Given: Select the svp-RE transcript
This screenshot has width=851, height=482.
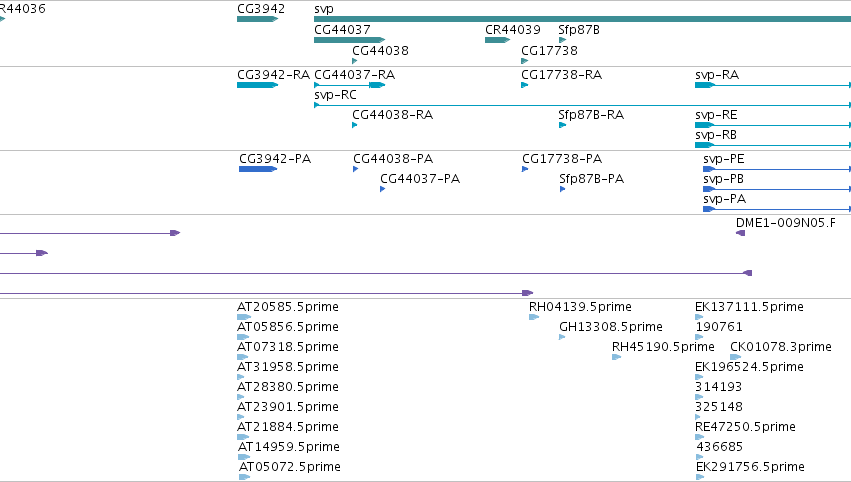Looking at the screenshot, I should [716, 115].
